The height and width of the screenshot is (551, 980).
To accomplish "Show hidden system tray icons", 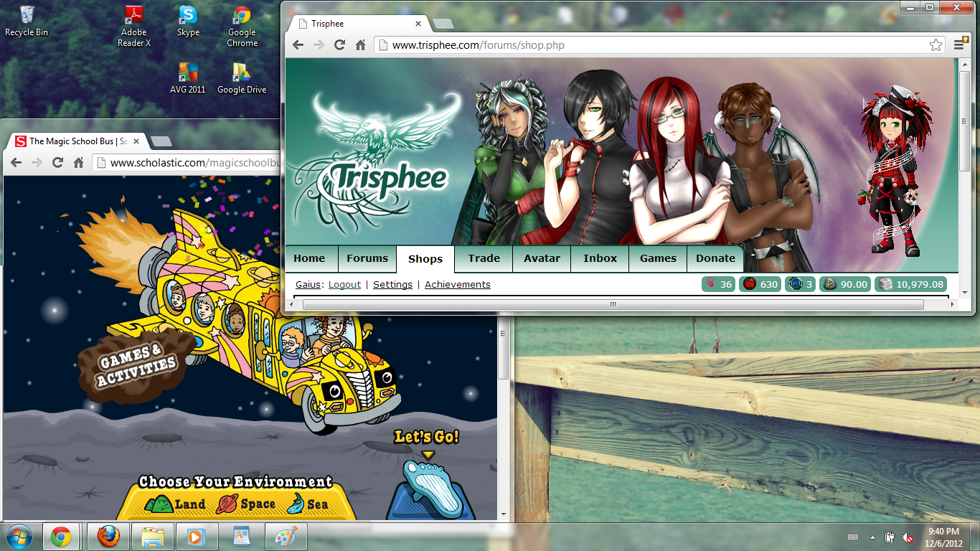I will (872, 537).
